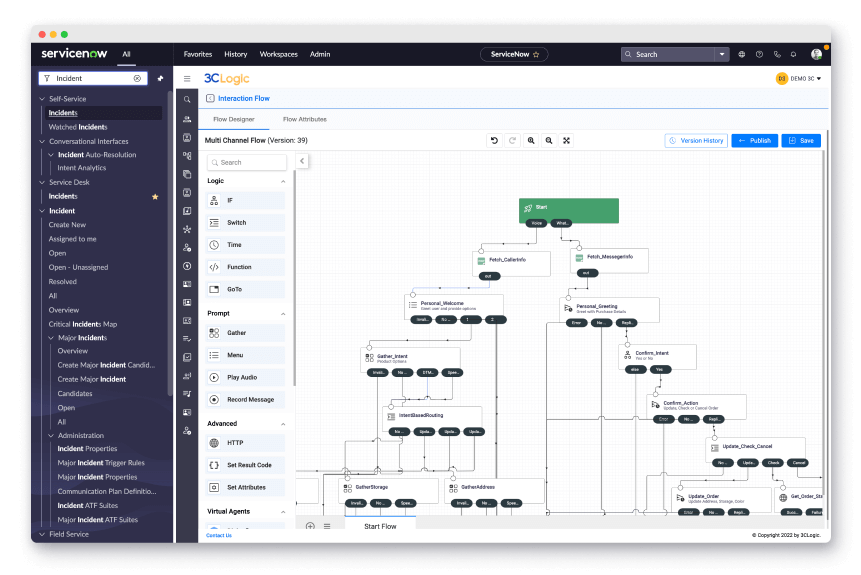
Task: Focus the global Search box
Action: point(668,54)
